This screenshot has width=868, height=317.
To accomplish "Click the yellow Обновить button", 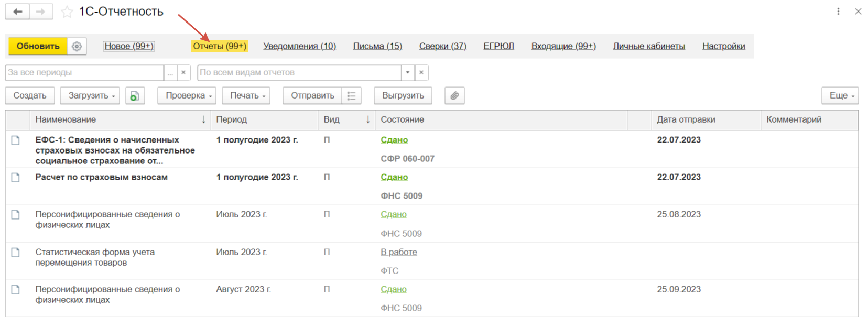I will click(38, 46).
